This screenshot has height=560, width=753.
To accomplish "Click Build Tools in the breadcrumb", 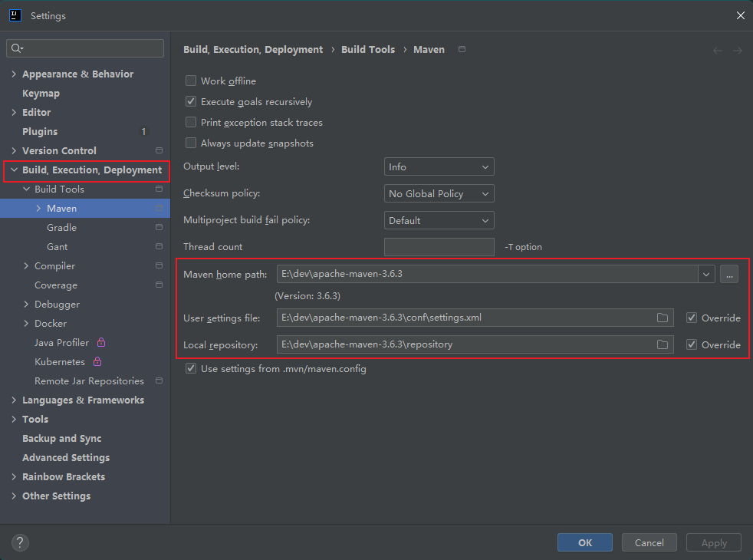I will (368, 48).
